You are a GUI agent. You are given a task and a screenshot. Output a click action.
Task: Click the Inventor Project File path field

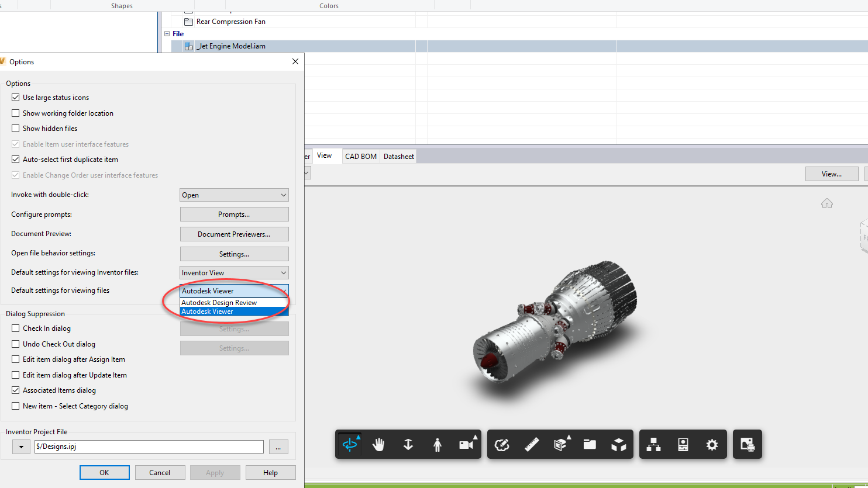(x=149, y=447)
